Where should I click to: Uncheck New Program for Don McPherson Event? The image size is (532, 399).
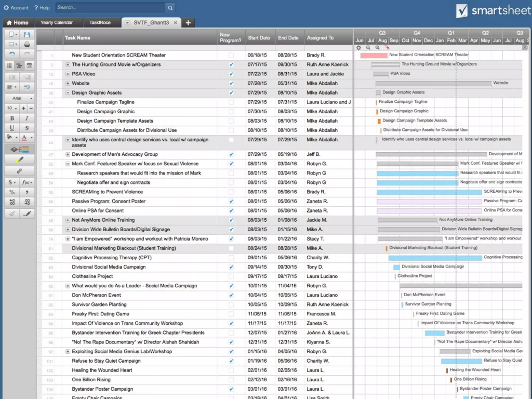click(231, 295)
